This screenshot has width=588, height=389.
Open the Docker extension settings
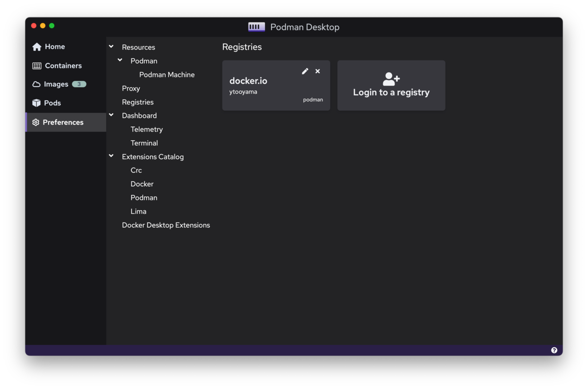coord(142,184)
